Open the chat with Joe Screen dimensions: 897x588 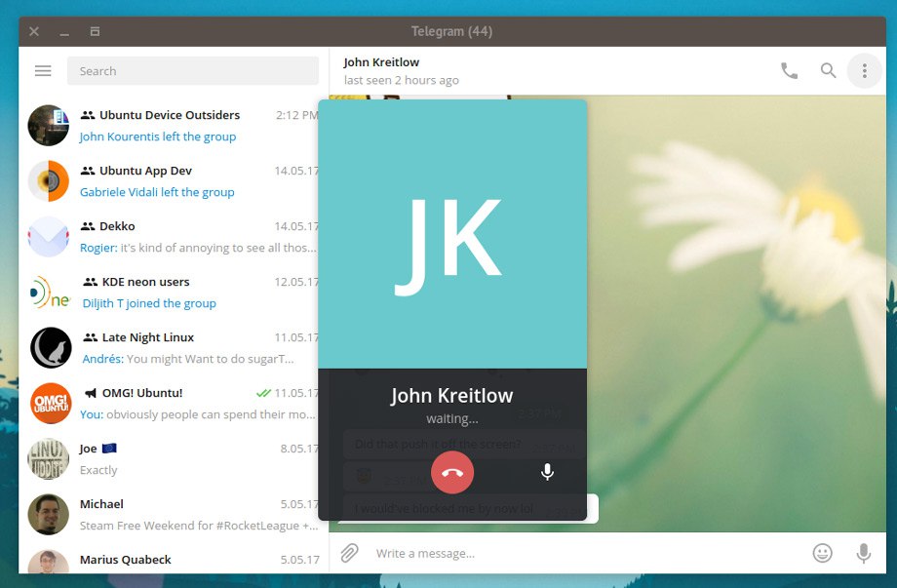pos(175,458)
